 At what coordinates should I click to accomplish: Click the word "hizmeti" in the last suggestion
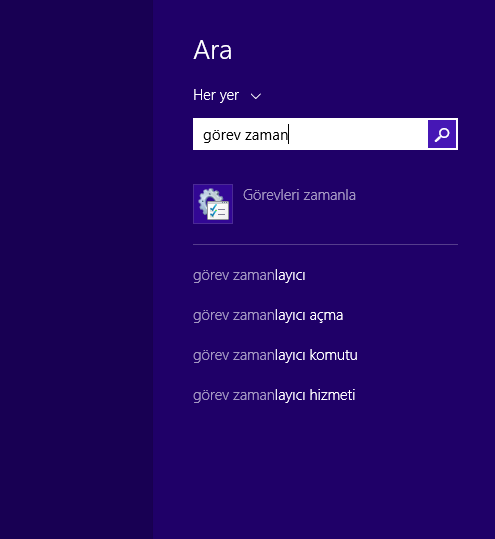[332, 395]
